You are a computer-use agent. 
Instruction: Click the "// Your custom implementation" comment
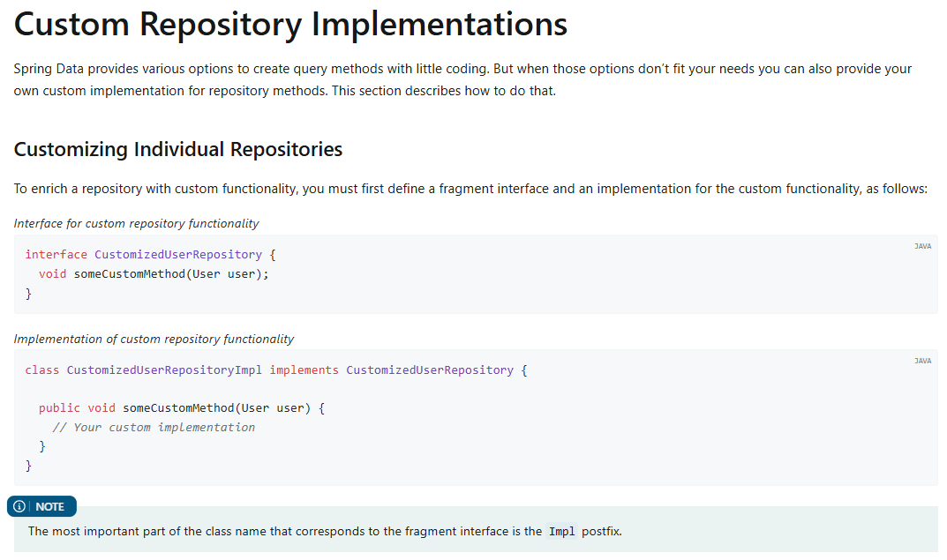pos(154,427)
